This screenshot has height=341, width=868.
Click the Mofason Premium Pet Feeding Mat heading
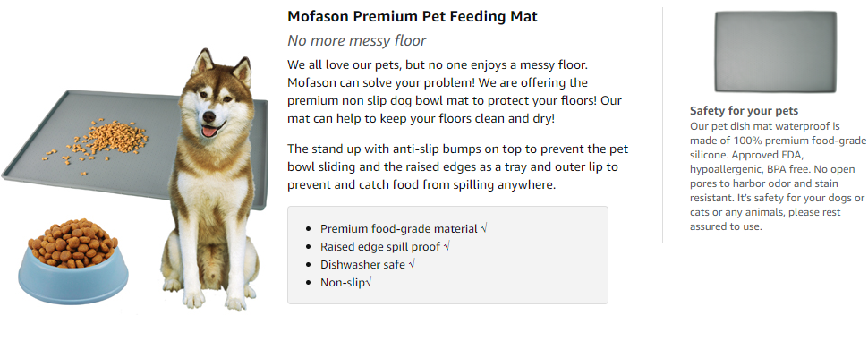coord(413,17)
